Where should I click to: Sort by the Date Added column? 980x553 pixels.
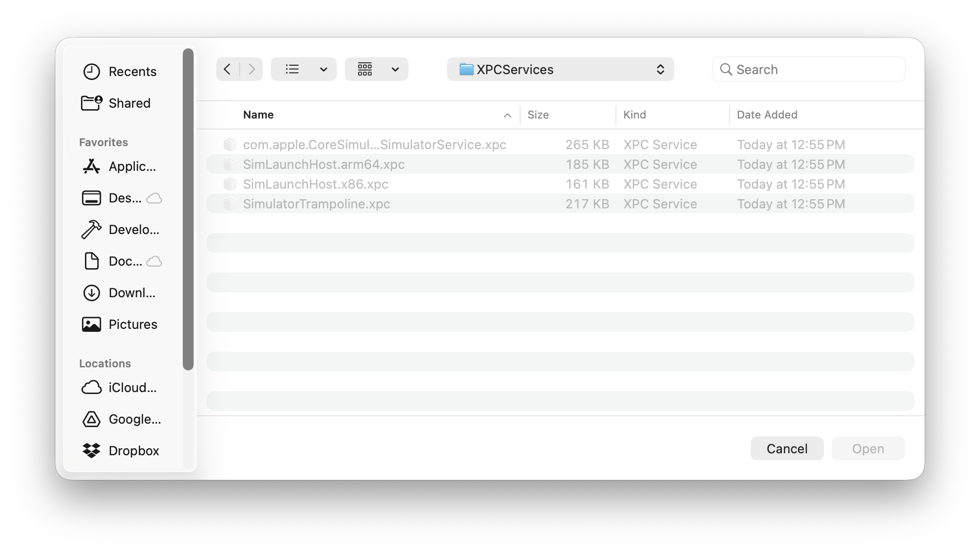click(x=766, y=114)
